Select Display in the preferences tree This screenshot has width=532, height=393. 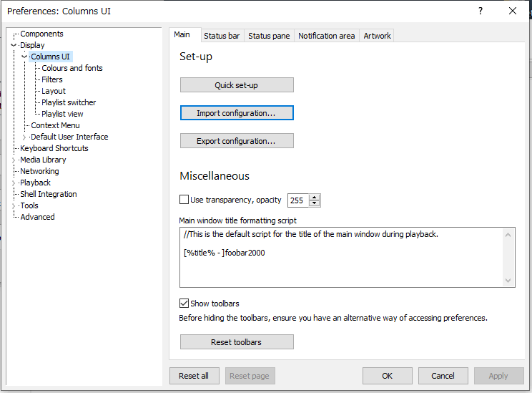pyautogui.click(x=32, y=45)
